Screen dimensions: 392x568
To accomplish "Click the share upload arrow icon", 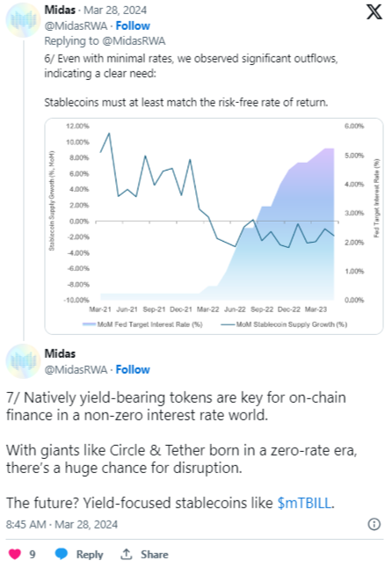I will (126, 554).
